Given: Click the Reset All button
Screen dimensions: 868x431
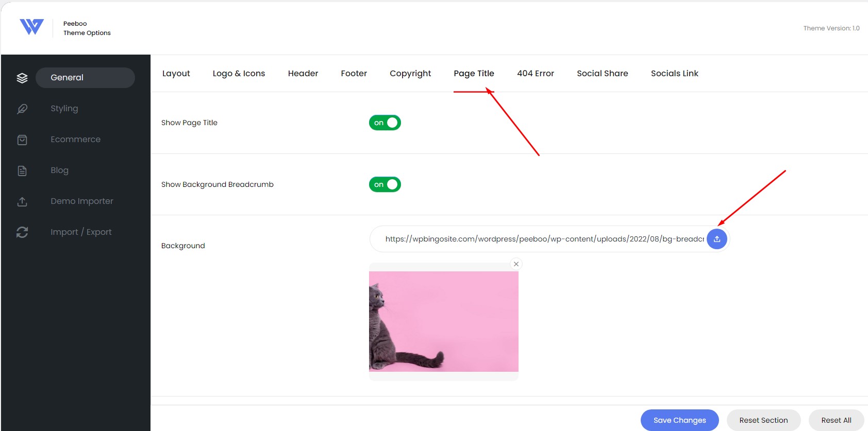Looking at the screenshot, I should (x=836, y=420).
